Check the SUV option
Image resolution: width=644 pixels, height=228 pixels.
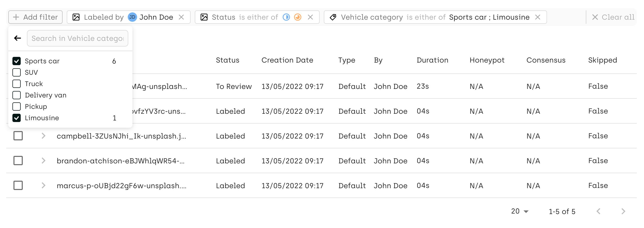coord(17,72)
